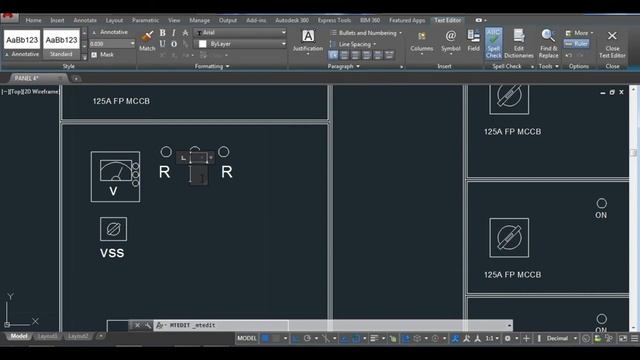Click the MTEDIT command line input
Viewport: 640px width, 360px height.
pyautogui.click(x=333, y=325)
